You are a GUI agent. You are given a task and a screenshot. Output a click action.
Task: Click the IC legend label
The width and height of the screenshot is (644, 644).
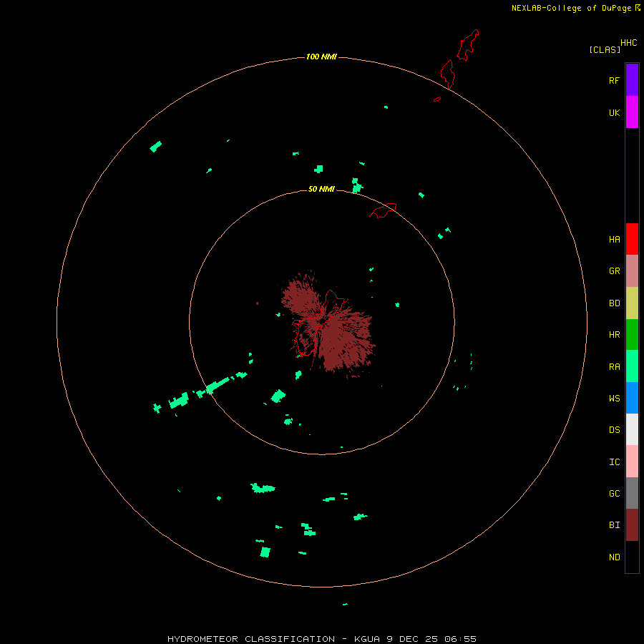tap(614, 462)
